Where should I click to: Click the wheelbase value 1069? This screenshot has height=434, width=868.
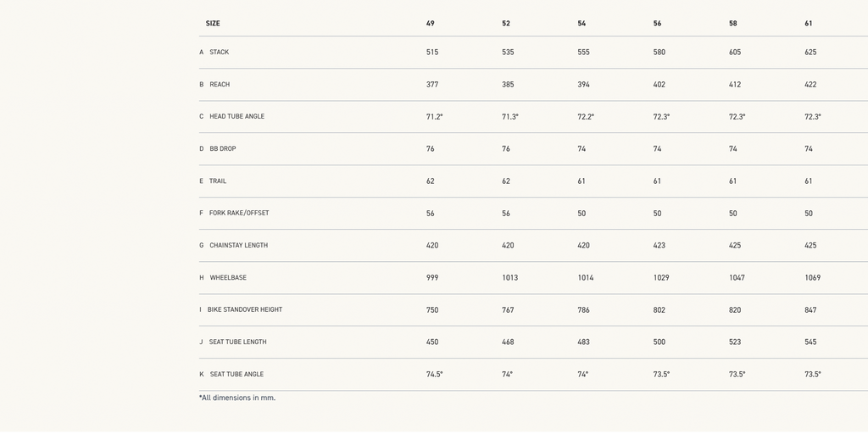point(812,278)
